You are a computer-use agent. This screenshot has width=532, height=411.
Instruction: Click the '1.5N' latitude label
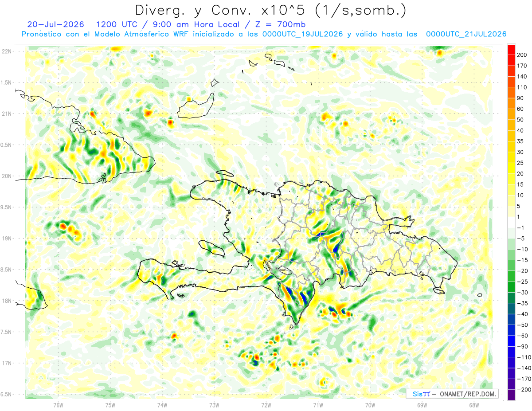pyautogui.click(x=7, y=83)
